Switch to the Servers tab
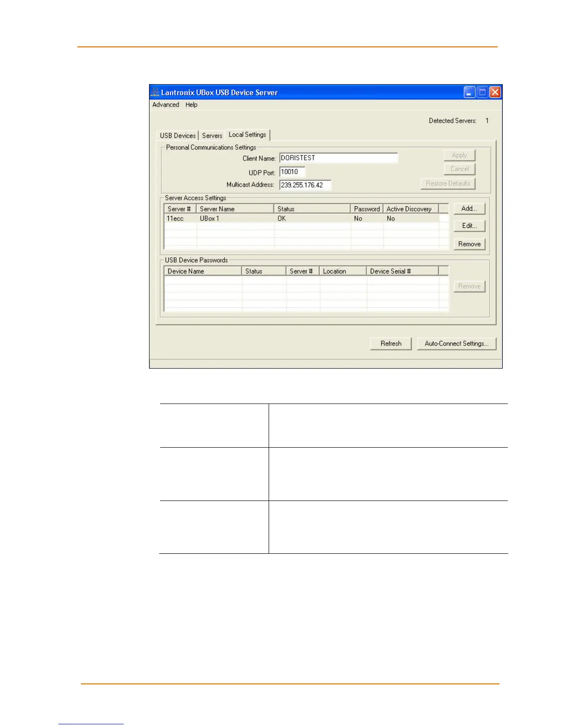Viewport: 563px width, 728px height. coord(212,136)
